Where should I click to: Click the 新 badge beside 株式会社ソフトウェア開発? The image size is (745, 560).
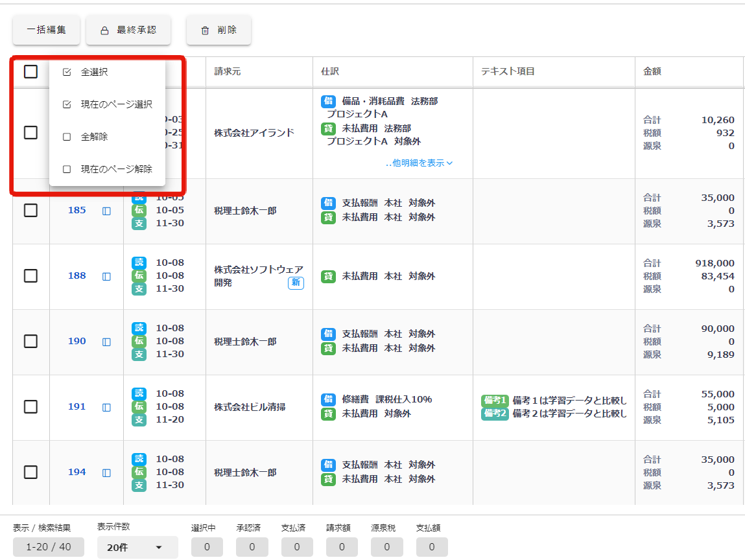click(296, 283)
